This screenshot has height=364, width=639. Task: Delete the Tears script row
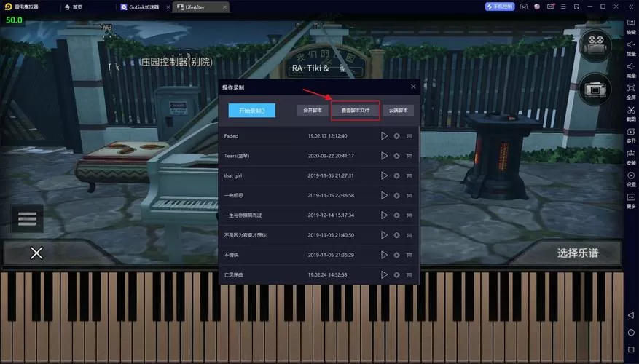pyautogui.click(x=409, y=156)
